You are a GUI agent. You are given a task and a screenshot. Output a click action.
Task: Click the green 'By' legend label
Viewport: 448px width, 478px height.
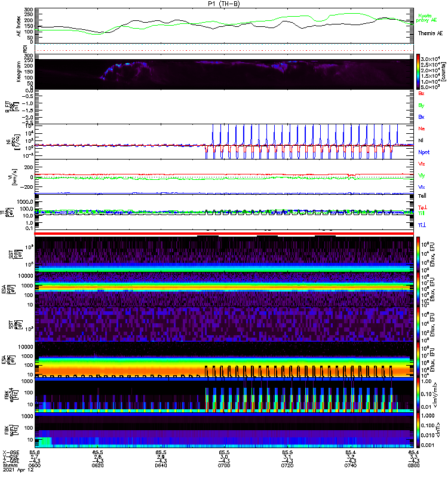click(421, 106)
